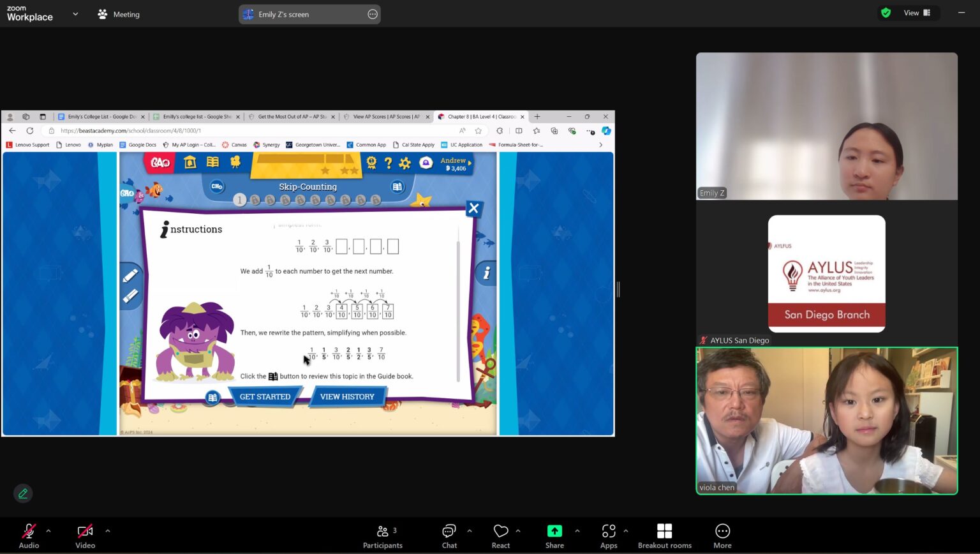Image resolution: width=980 pixels, height=554 pixels.
Task: Open the Participants panel
Action: tap(383, 535)
